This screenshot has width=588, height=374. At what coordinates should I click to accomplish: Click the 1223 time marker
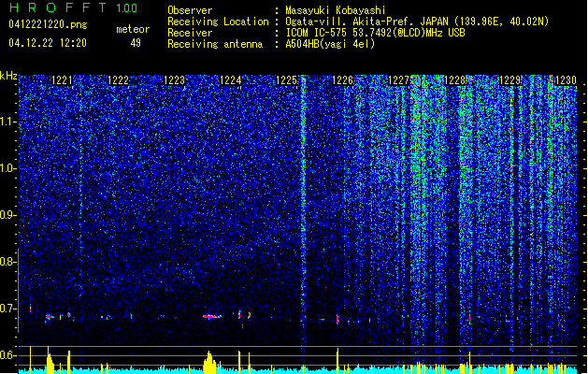(x=175, y=80)
